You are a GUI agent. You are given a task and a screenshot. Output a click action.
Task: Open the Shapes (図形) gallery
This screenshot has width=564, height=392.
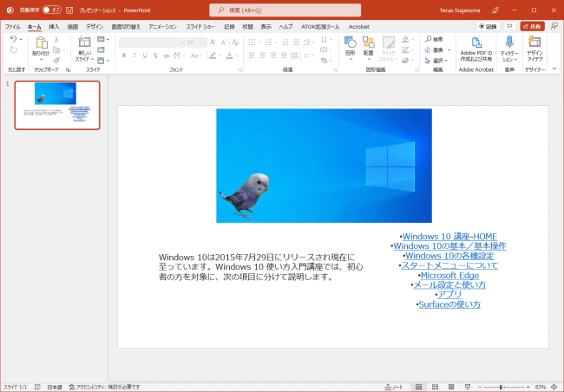tap(351, 42)
